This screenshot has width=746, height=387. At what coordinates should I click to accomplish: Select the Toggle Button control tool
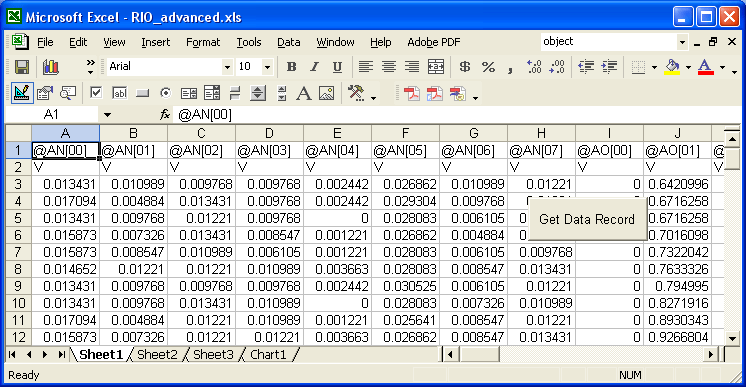pyautogui.click(x=235, y=93)
